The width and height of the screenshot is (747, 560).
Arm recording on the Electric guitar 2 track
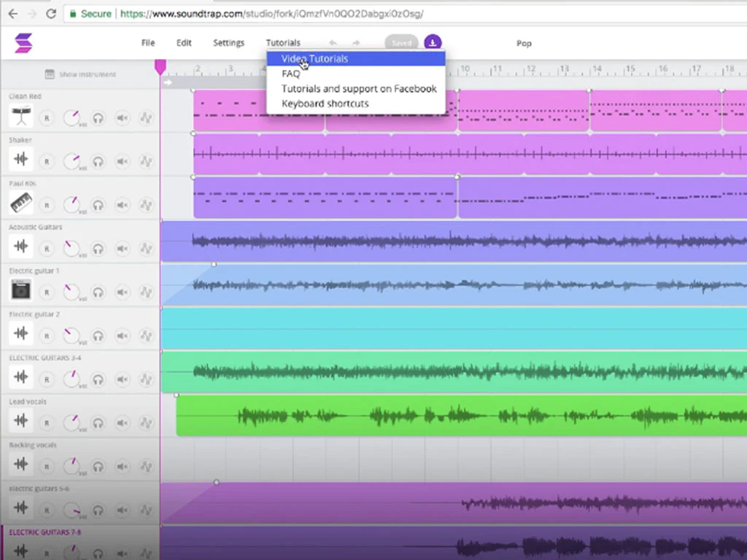point(47,335)
